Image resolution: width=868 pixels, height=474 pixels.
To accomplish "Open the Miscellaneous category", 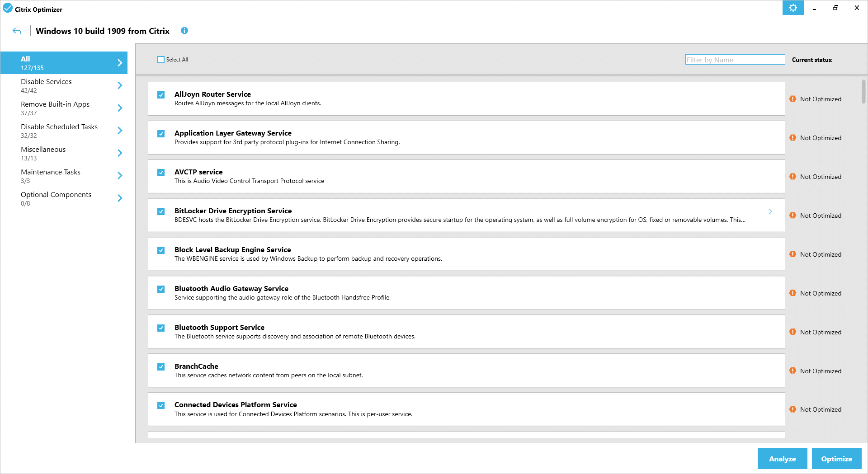I will (x=64, y=153).
